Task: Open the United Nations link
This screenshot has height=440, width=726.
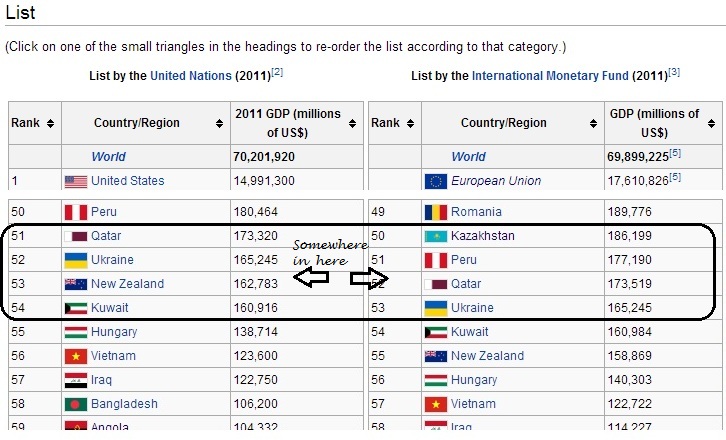Action: point(191,76)
